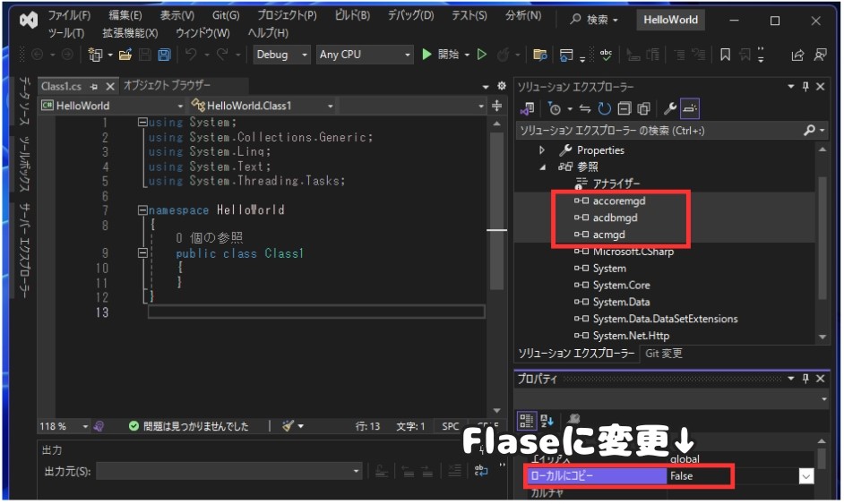
Task: Click Sync with Active Document icon
Action: pos(584,109)
